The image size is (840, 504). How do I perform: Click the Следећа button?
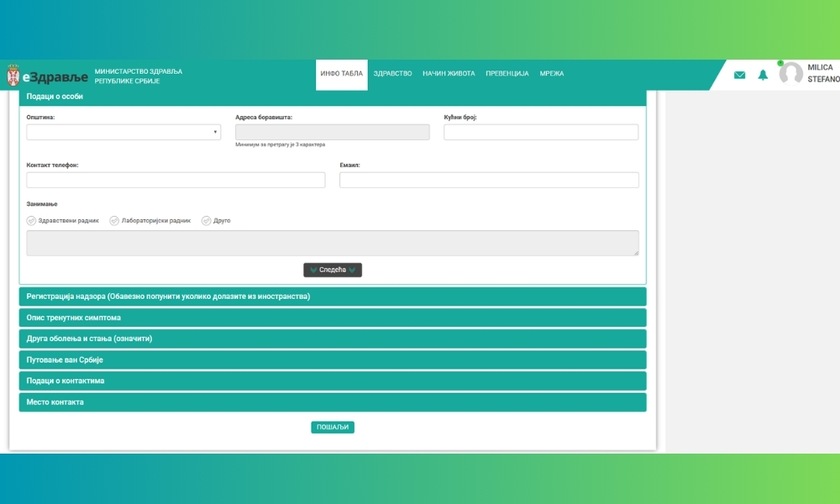tap(333, 270)
